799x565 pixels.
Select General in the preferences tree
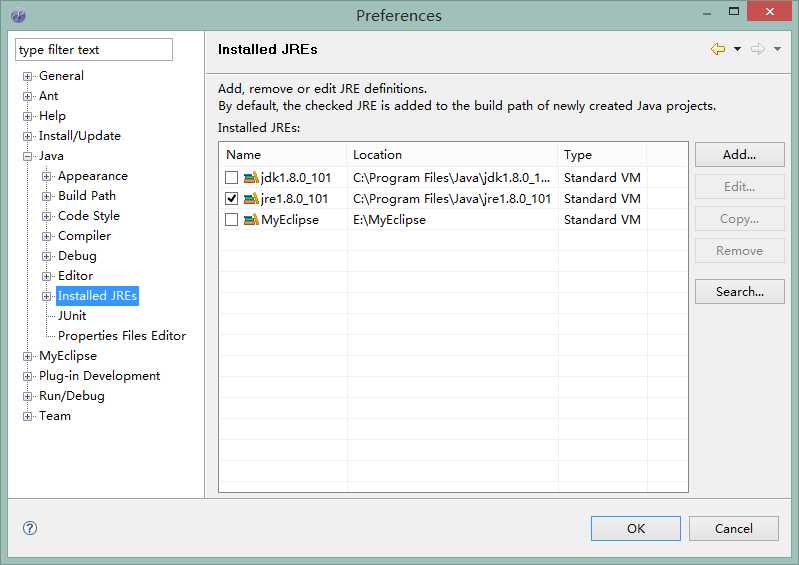point(61,76)
